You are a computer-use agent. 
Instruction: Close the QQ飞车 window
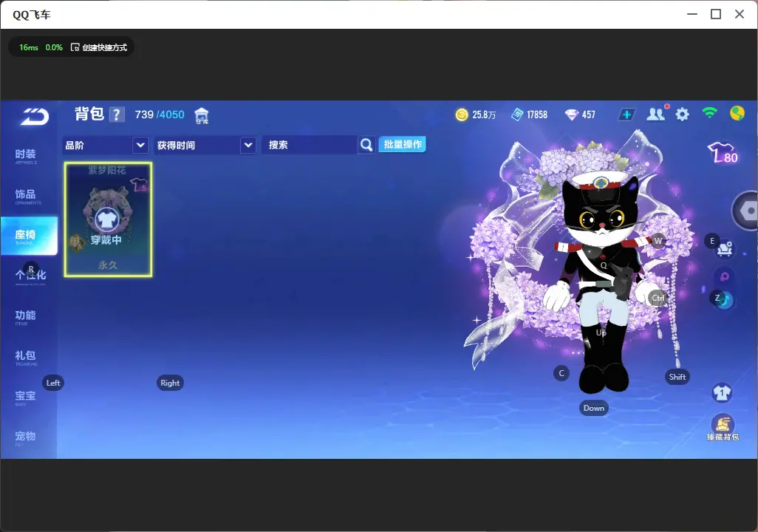pos(739,14)
